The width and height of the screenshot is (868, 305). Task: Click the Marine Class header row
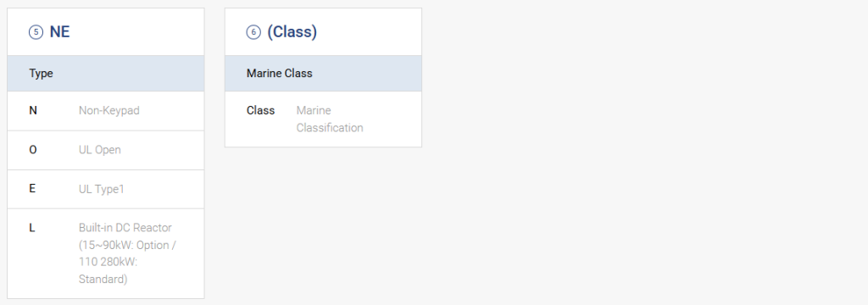[323, 73]
